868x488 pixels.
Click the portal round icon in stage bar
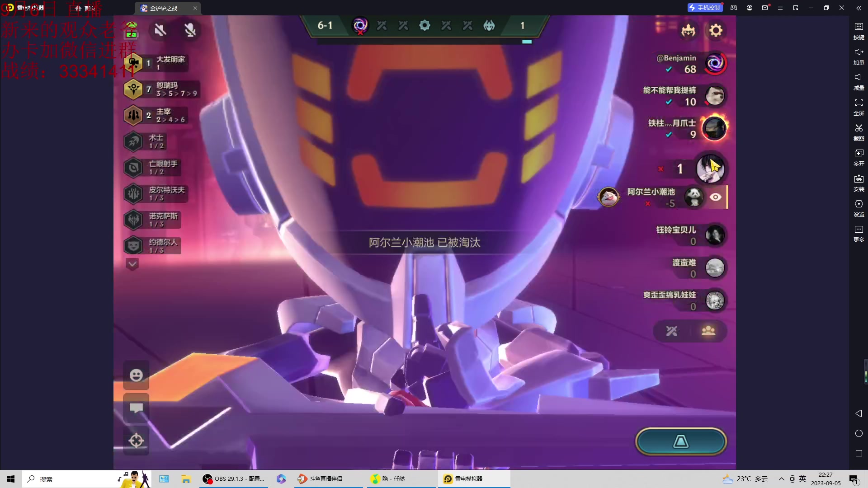[360, 26]
